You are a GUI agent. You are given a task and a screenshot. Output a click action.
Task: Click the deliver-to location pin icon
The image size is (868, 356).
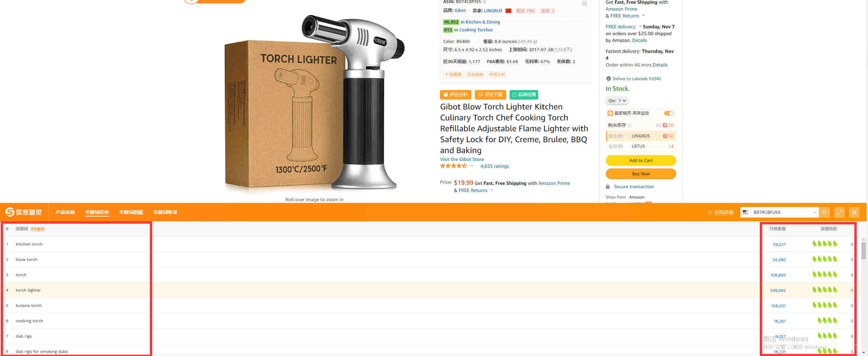point(608,79)
